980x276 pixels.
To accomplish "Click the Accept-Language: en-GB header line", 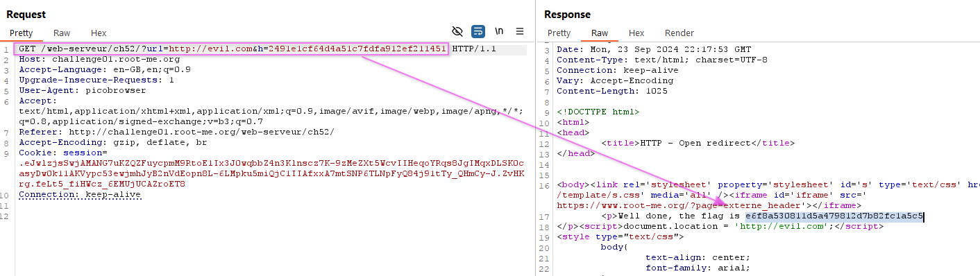I will point(105,70).
